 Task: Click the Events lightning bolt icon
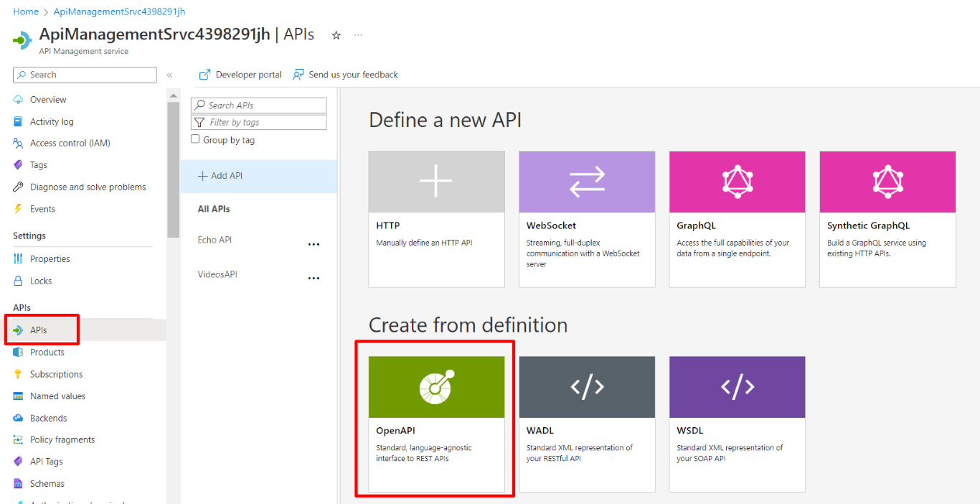(x=18, y=209)
